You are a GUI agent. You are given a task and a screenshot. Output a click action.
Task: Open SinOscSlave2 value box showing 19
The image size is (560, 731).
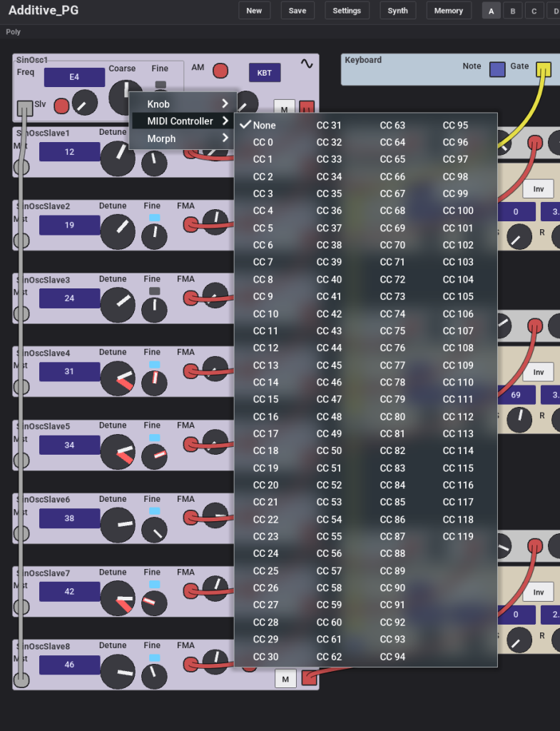point(69,225)
